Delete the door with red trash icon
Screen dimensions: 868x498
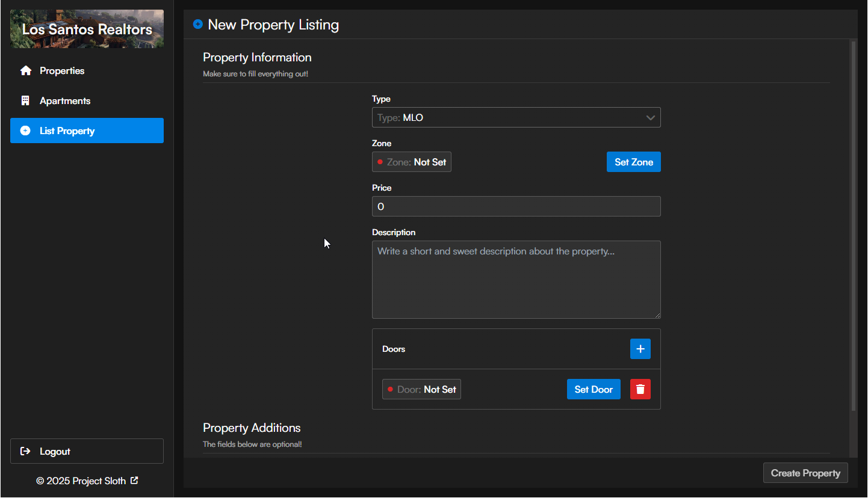(x=640, y=389)
